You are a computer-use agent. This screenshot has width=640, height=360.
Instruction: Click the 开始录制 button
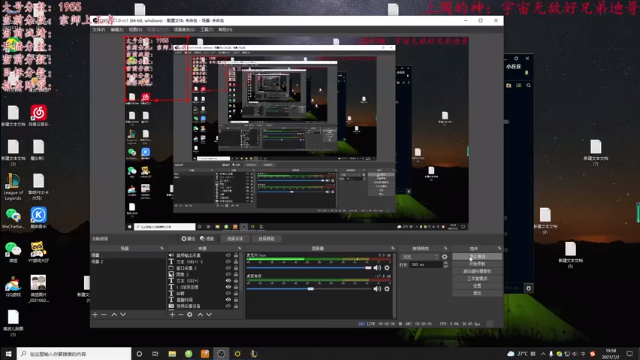point(477,264)
